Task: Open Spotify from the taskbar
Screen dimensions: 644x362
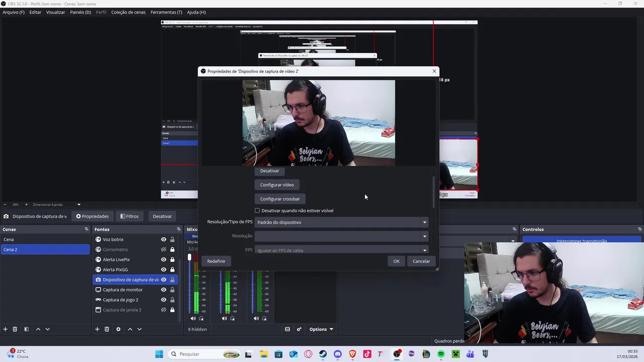Action: click(x=441, y=354)
